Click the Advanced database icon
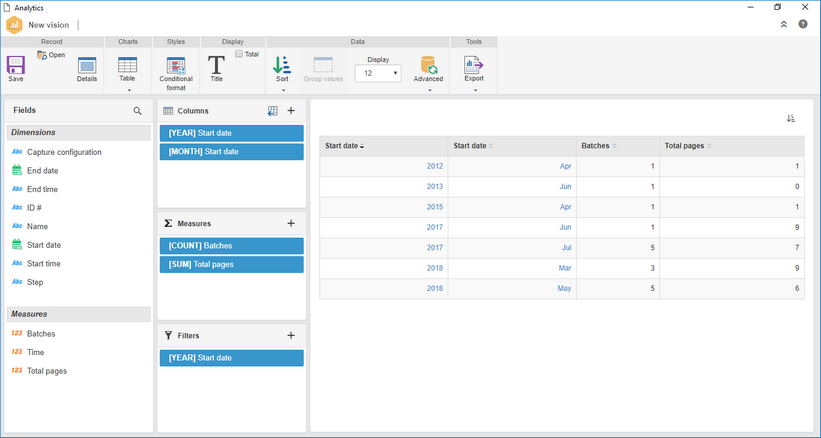The image size is (821, 438). (x=428, y=65)
